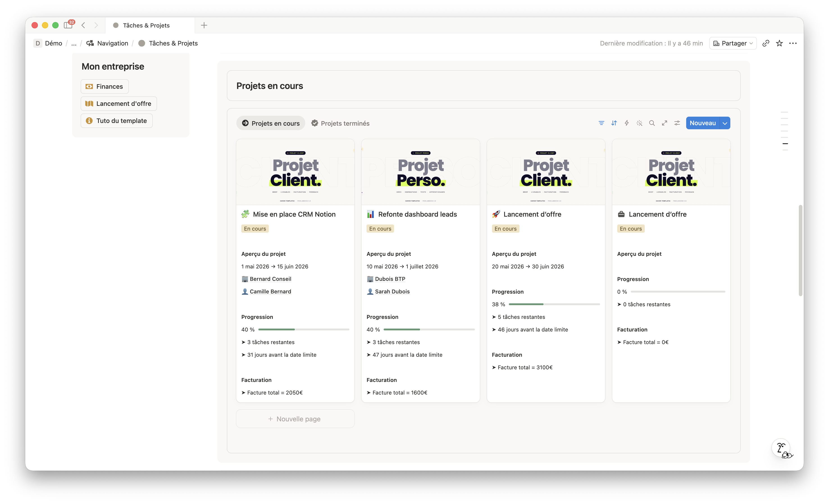
Task: Click the AI sparkle icon in the toolbar
Action: click(x=639, y=123)
